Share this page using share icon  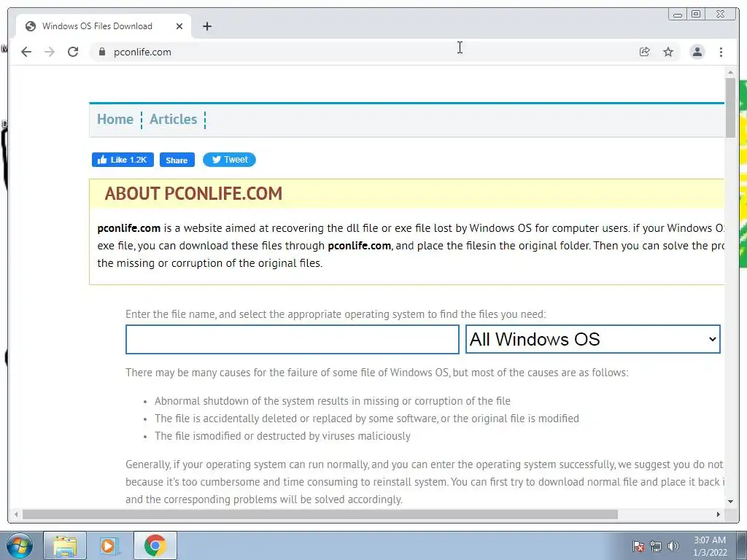[645, 52]
